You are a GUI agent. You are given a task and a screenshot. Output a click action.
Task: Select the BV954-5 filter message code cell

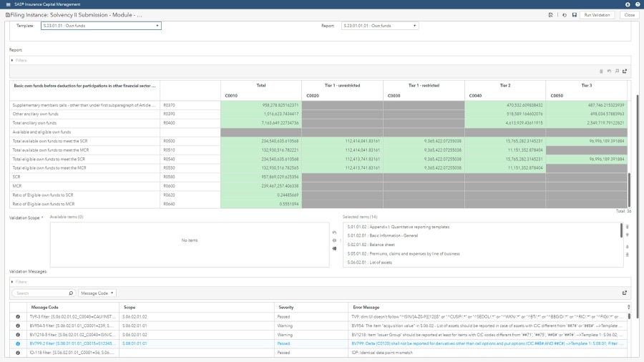pyautogui.click(x=73, y=326)
